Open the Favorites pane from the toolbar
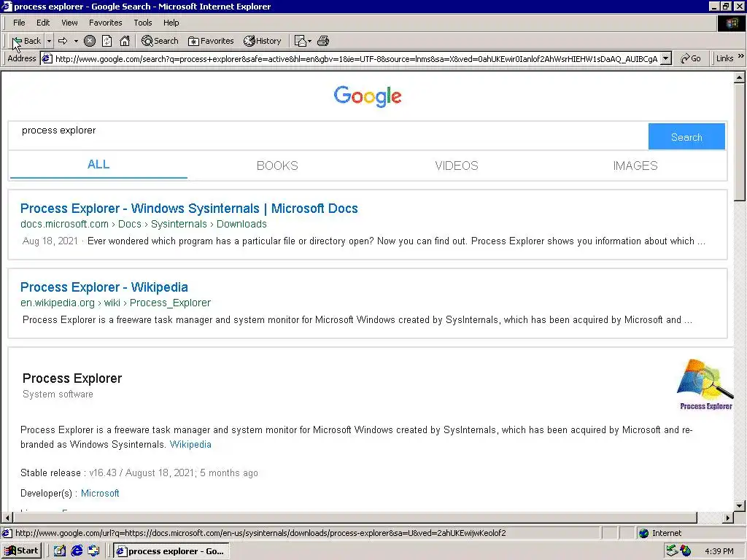This screenshot has height=560, width=747. point(211,41)
